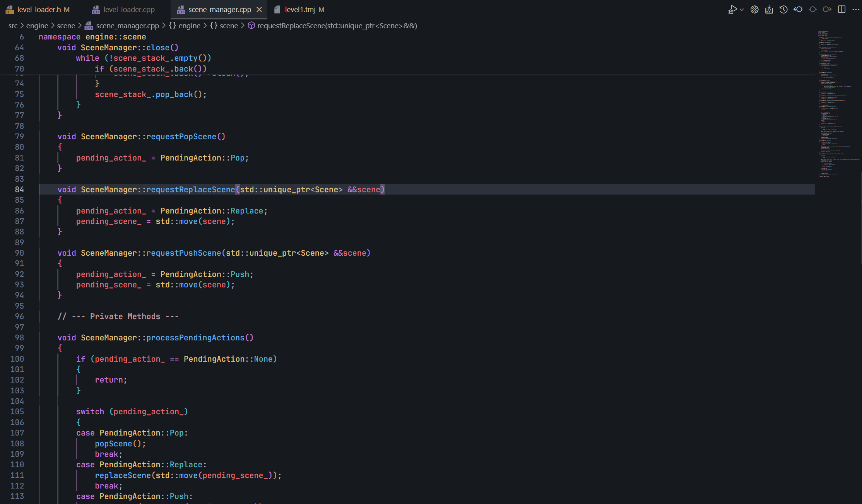
Task: Click the C++ file icon in the breadcrumb
Action: 88,26
